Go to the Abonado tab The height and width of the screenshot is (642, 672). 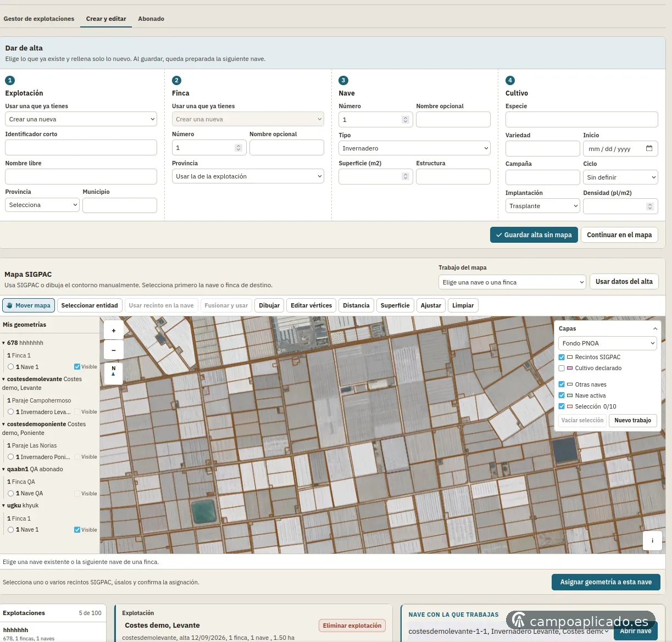tap(151, 19)
